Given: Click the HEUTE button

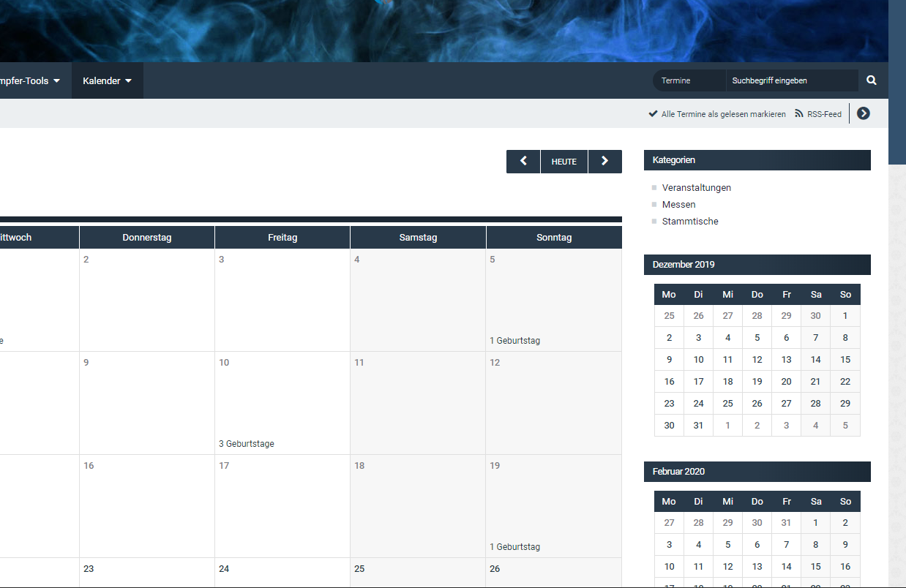Looking at the screenshot, I should tap(564, 162).
